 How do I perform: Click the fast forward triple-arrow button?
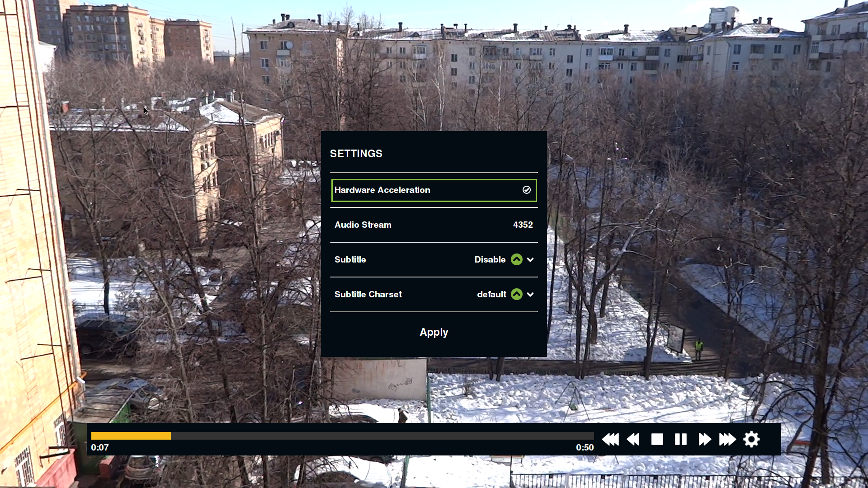tap(727, 439)
